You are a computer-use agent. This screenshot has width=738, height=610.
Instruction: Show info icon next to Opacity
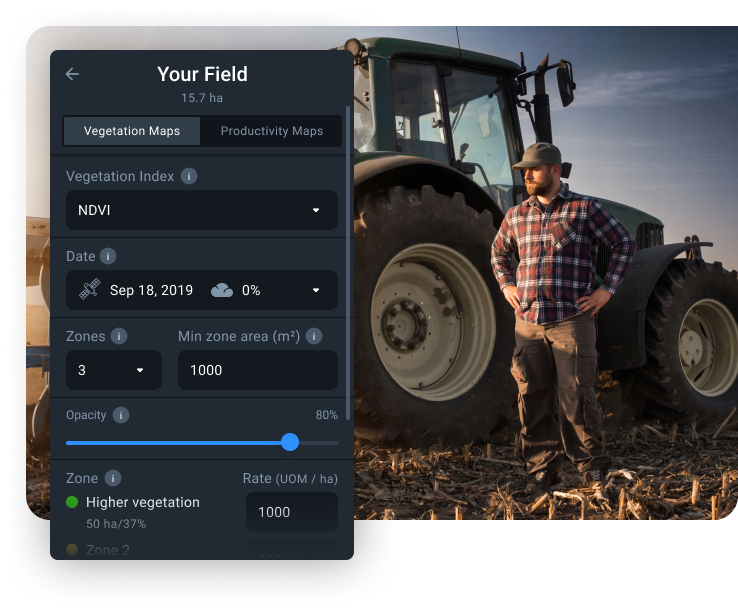121,415
